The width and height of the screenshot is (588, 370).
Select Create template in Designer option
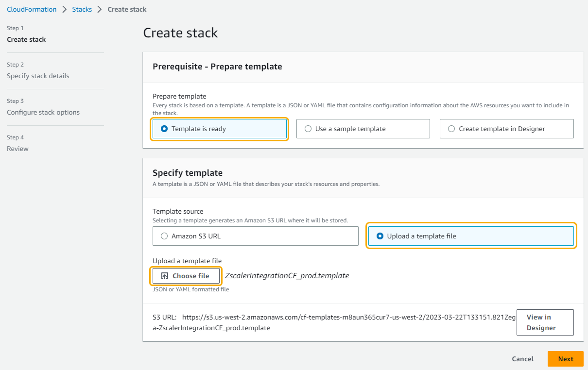point(451,129)
